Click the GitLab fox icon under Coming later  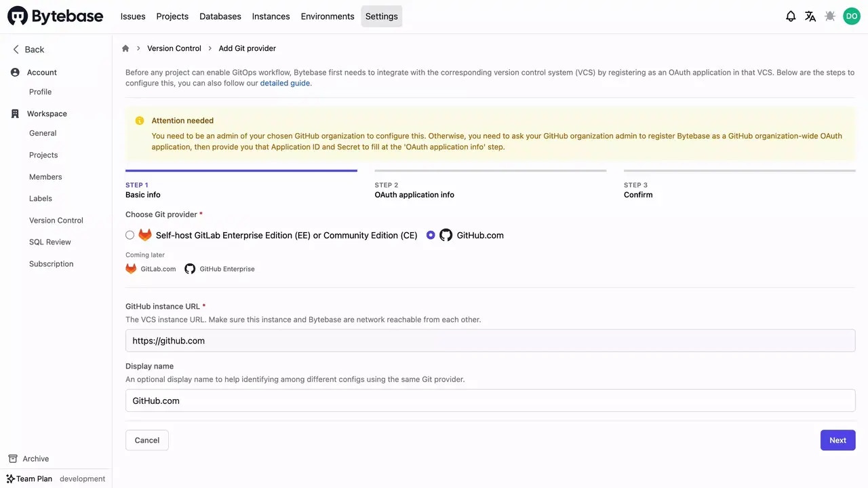pyautogui.click(x=131, y=268)
